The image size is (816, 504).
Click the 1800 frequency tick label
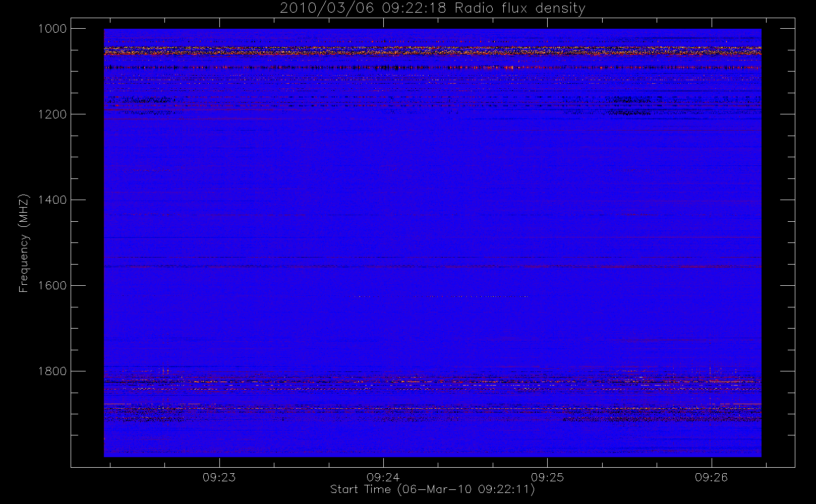pyautogui.click(x=52, y=371)
